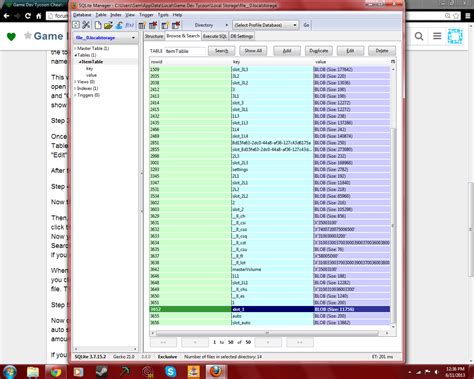
Task: Click the user-defined function (f(x)) icon
Action: (x=129, y=25)
